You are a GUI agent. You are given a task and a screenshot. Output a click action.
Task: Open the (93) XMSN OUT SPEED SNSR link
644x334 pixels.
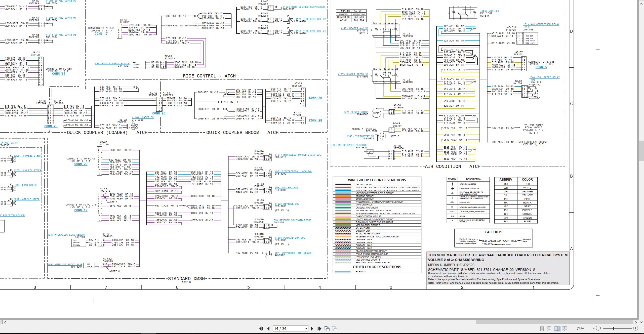coord(65,265)
